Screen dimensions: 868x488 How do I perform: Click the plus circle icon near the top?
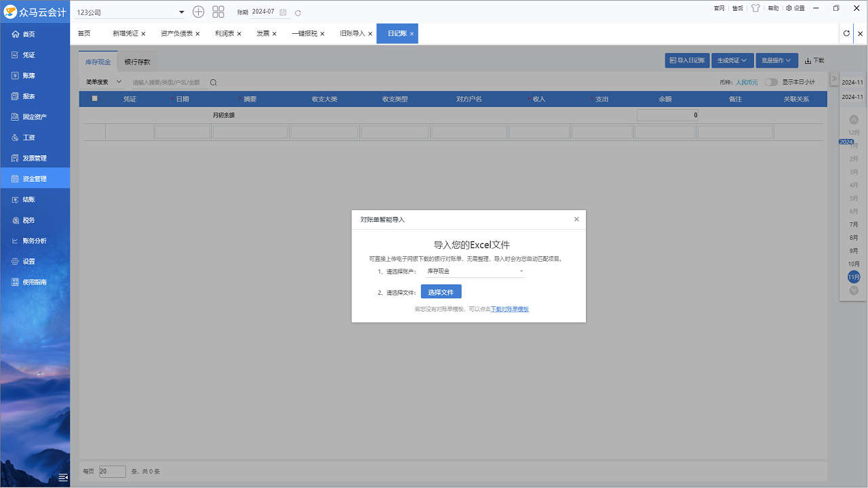(x=198, y=12)
